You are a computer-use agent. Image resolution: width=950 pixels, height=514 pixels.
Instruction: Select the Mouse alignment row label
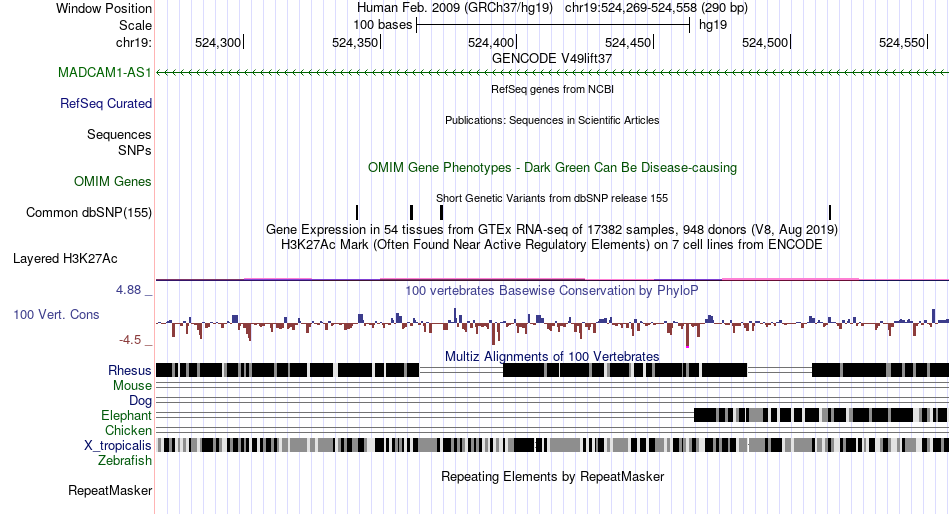click(x=132, y=386)
